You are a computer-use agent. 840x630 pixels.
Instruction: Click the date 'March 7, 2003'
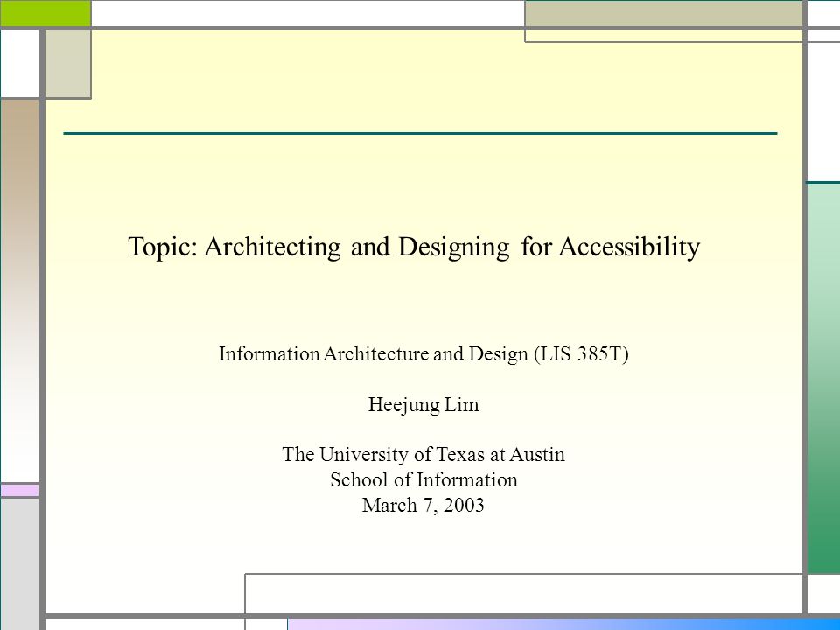click(x=423, y=505)
